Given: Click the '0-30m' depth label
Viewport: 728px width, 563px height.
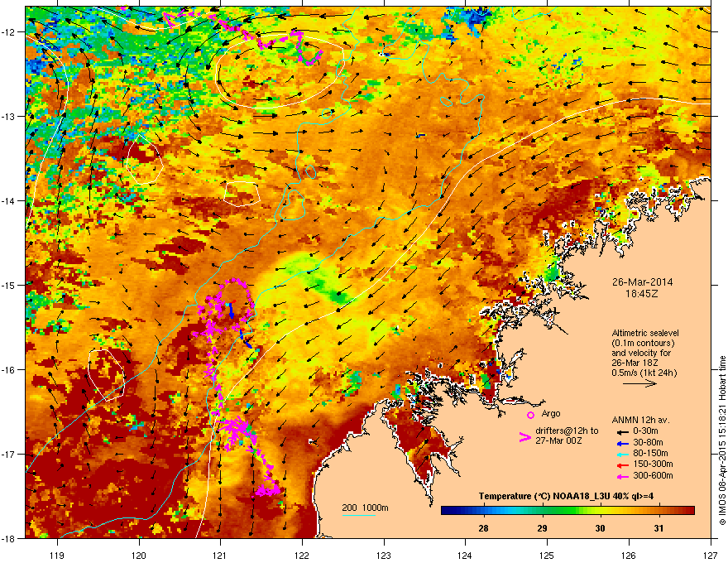Looking at the screenshot, I should 645,431.
